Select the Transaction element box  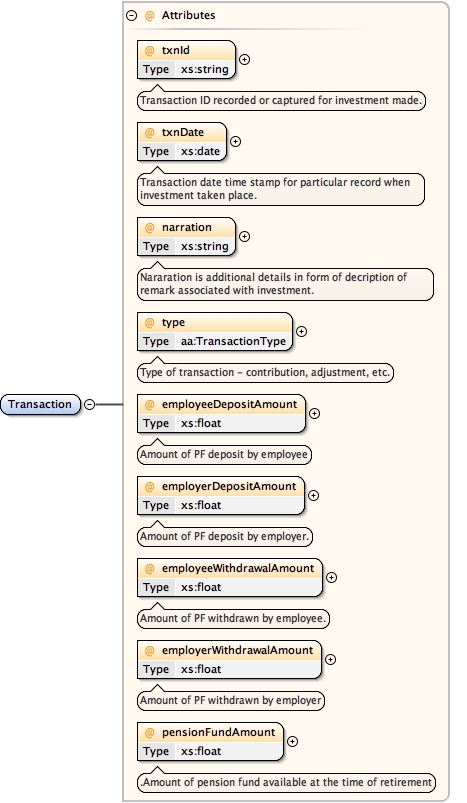click(40, 405)
